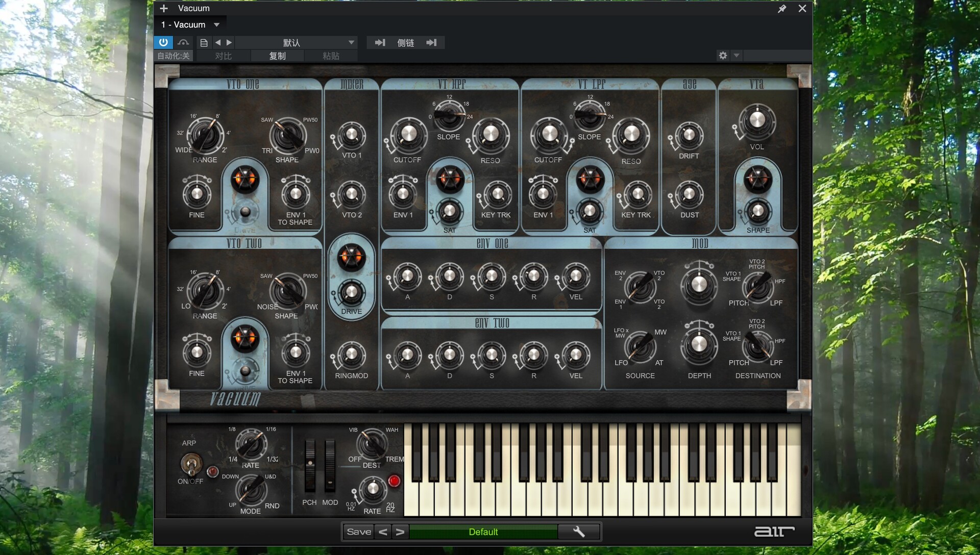Screen dimensions: 980x555
Task: Expand the arrow next to the gear icon
Action: click(x=737, y=55)
